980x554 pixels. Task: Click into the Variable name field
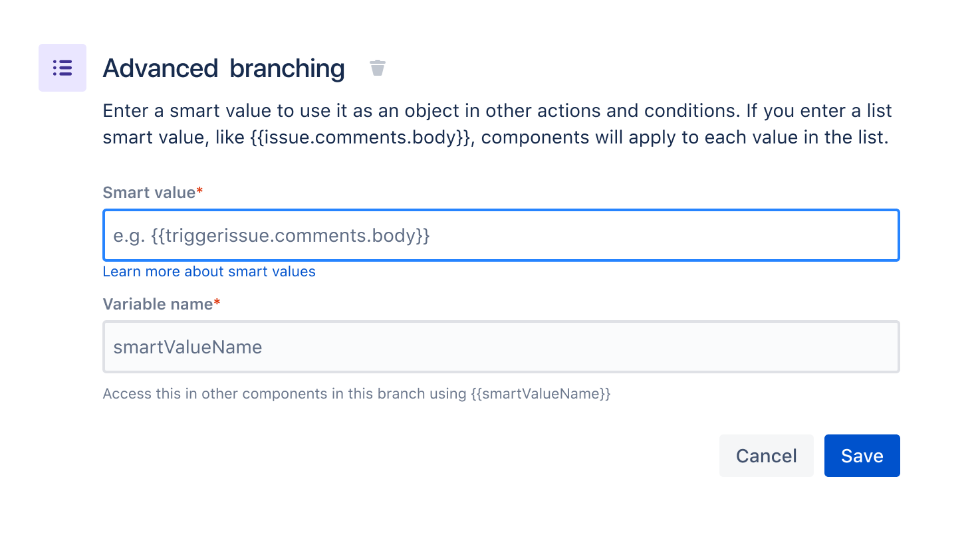501,347
